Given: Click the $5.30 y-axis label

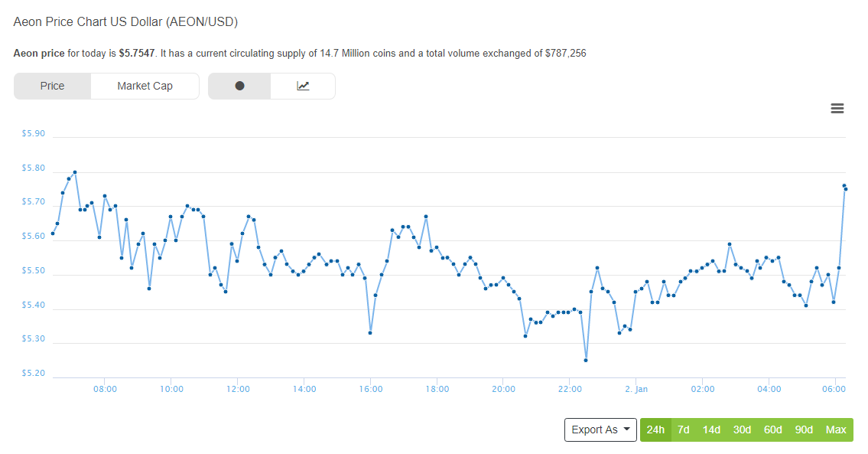Looking at the screenshot, I should click(x=33, y=338).
